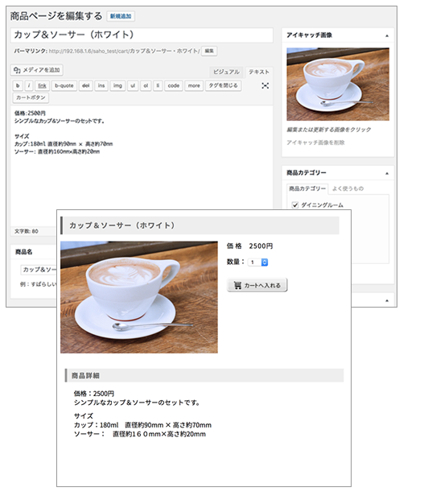Click the 編集 permalink button
Viewport: 428px width, 504px height.
tap(209, 51)
